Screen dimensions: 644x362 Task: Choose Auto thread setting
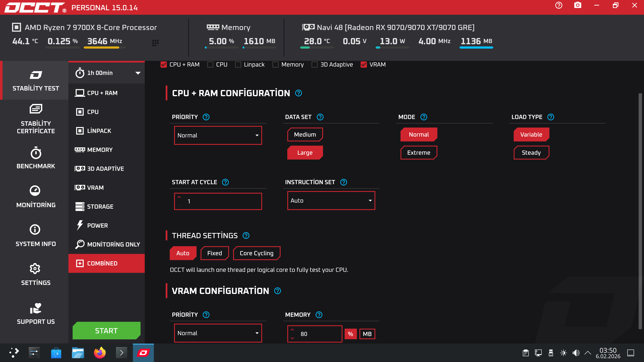183,253
